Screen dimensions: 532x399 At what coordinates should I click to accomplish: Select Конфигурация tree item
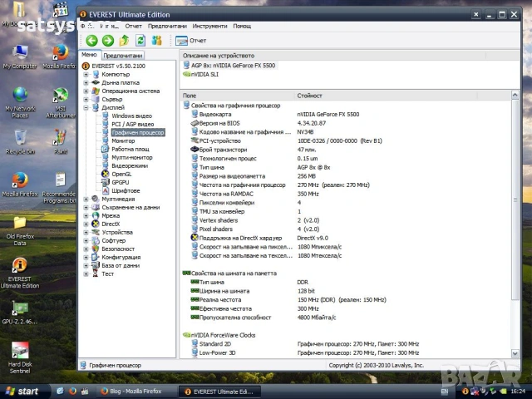(x=121, y=257)
